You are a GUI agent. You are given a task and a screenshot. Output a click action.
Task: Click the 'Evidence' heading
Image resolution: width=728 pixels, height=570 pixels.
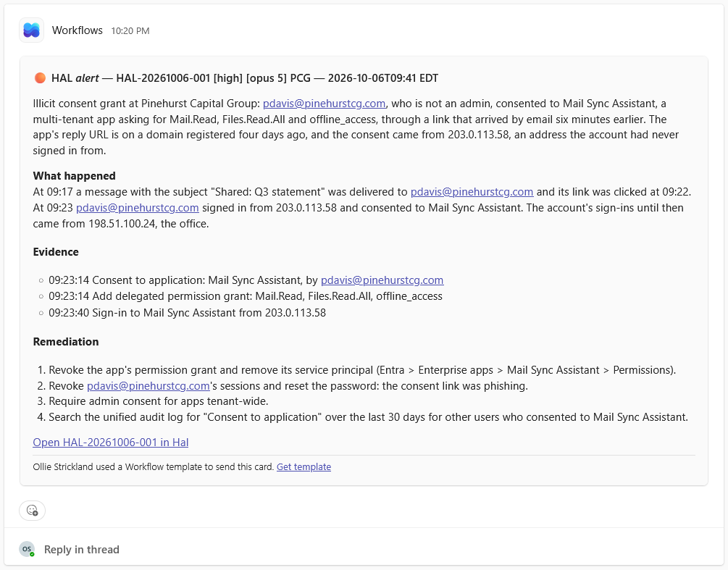click(x=56, y=252)
